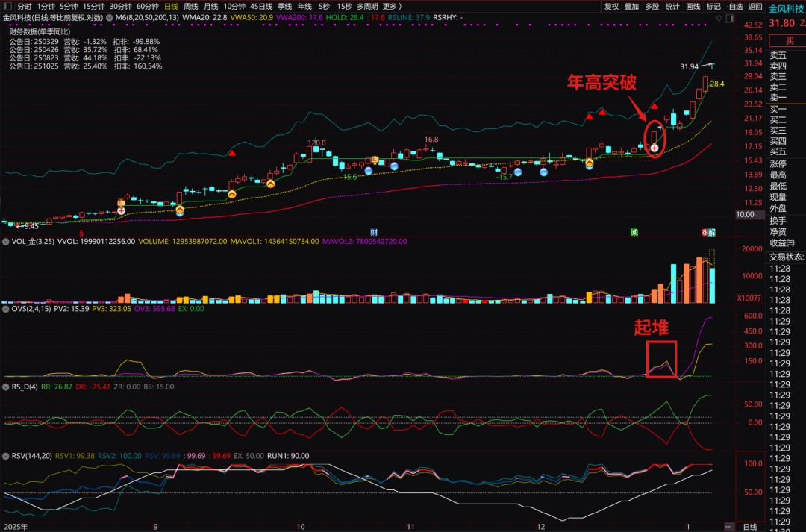The image size is (806, 532).
Task: Click the 涨停 label in quote panel
Action: pos(778,164)
